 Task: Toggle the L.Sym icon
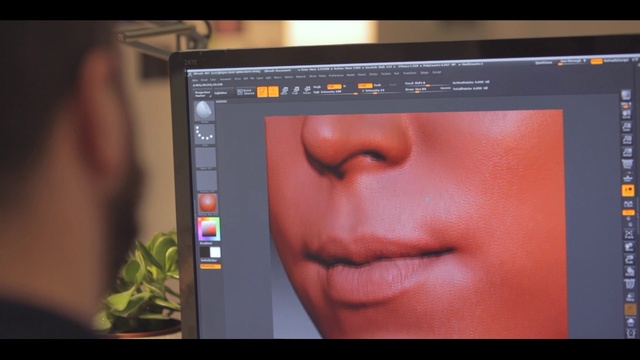[629, 203]
